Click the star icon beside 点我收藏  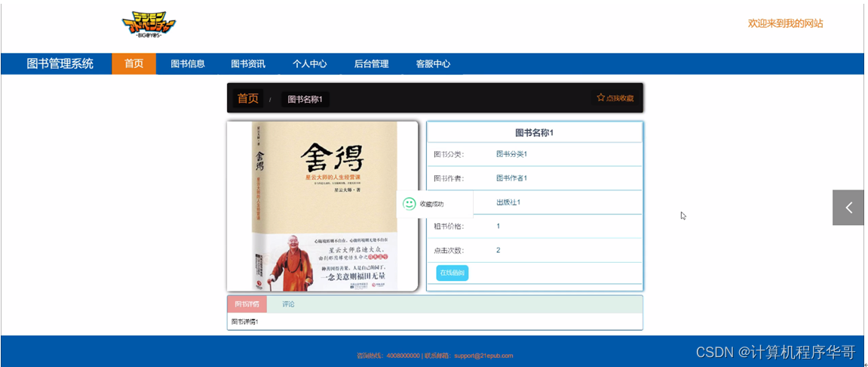tap(600, 97)
